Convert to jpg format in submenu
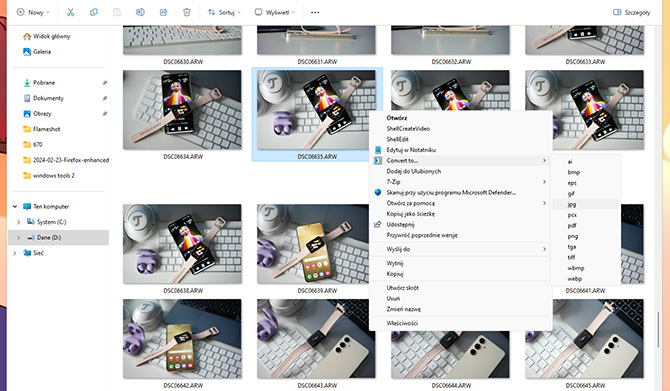670x391 pixels. pos(585,204)
